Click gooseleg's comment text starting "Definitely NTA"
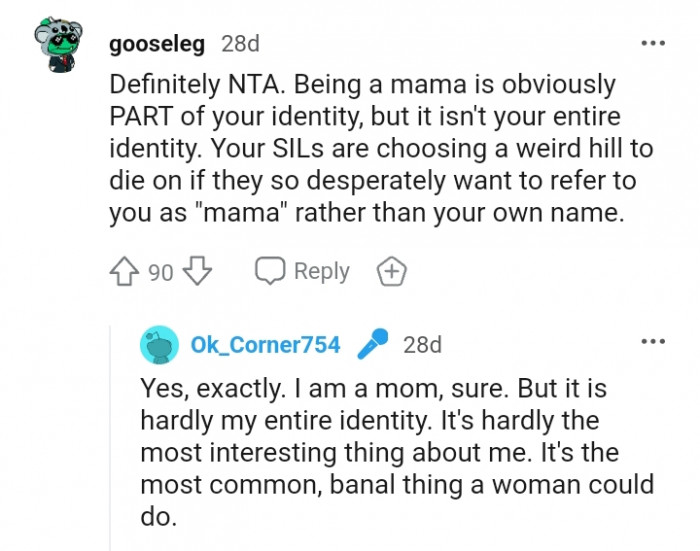 point(380,148)
